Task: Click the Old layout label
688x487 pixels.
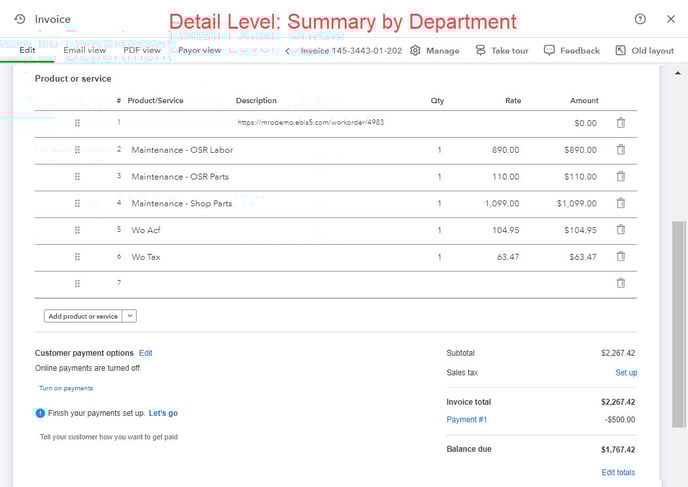Action: [652, 50]
